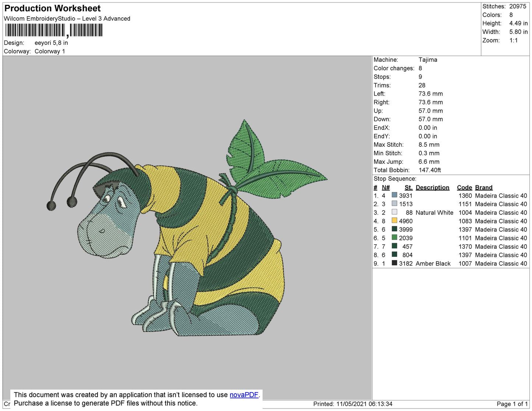Select 'Wilcom EmbroideryStudio – Level 3 Advanced' text
The image size is (532, 411).
click(x=67, y=19)
